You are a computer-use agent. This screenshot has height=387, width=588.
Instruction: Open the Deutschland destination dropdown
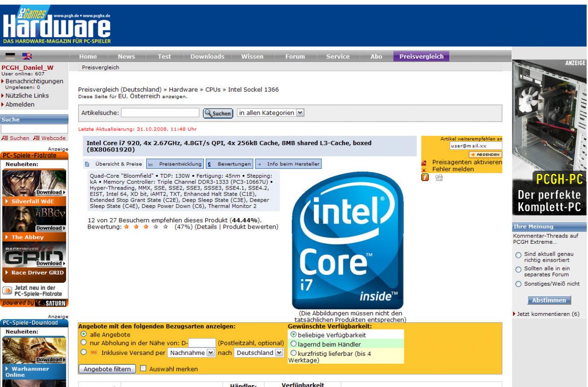[259, 353]
